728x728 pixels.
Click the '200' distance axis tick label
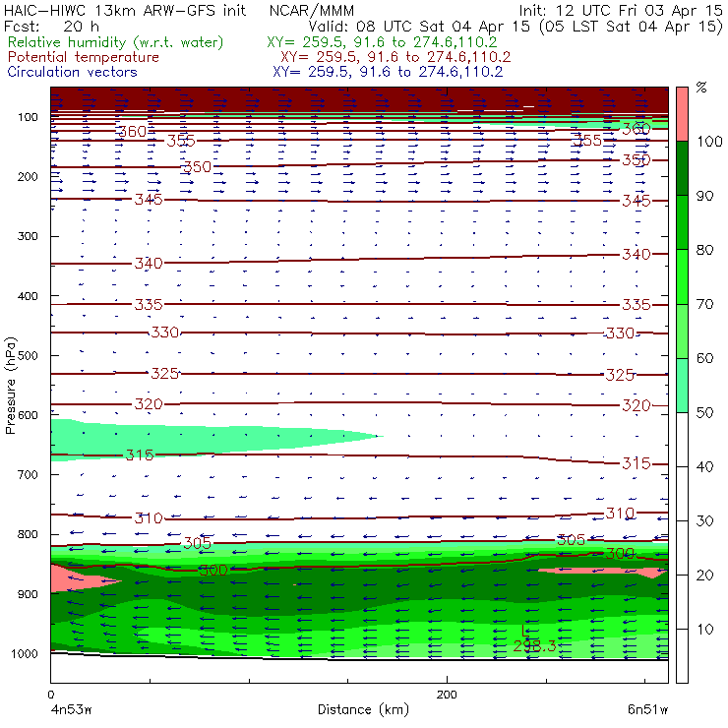tap(447, 695)
